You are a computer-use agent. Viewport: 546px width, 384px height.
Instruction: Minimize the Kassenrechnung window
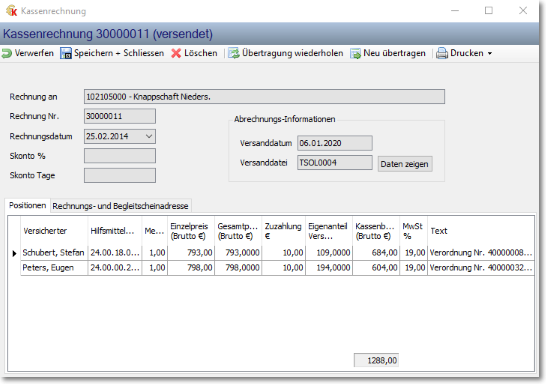[x=455, y=10]
